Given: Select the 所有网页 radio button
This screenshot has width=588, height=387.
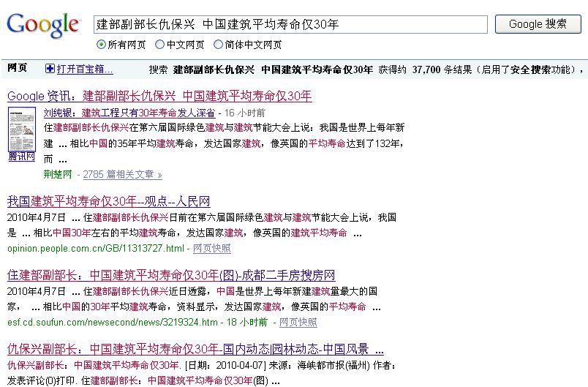Looking at the screenshot, I should click(101, 45).
